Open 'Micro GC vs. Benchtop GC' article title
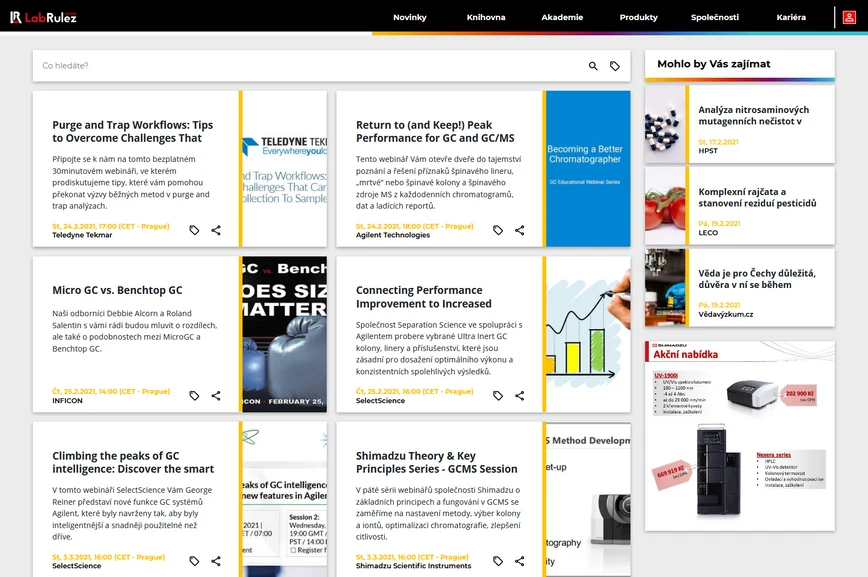Viewport: 868px width, 577px height. [117, 290]
